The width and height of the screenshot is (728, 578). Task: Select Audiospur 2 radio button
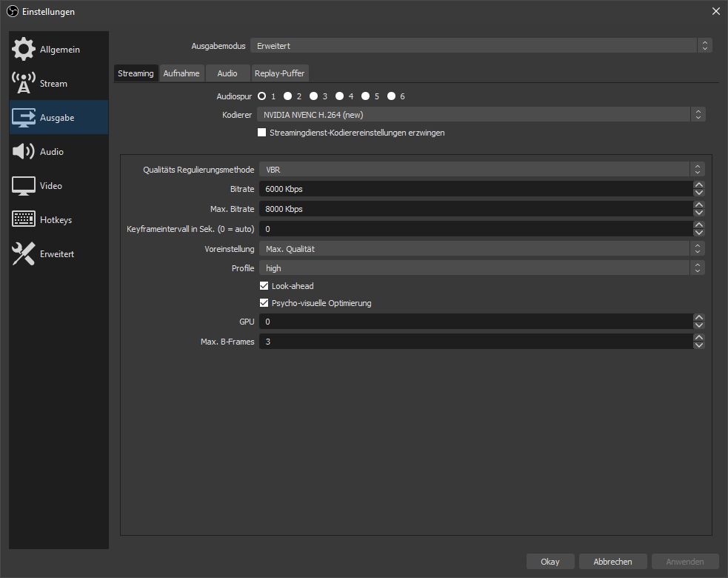(288, 96)
